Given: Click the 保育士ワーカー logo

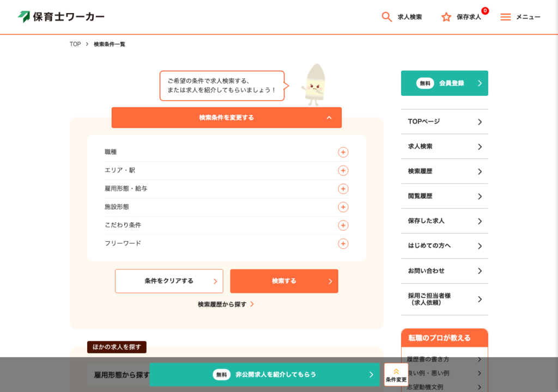Looking at the screenshot, I should (x=61, y=17).
